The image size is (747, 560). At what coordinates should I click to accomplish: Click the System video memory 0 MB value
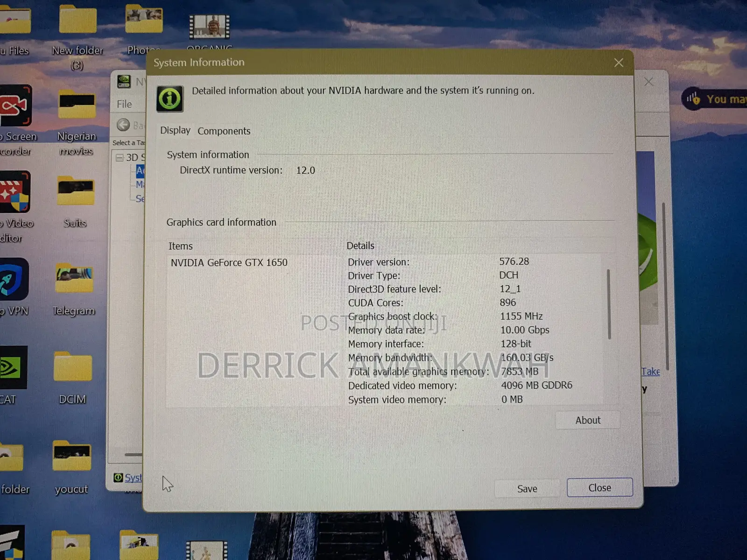coord(512,399)
